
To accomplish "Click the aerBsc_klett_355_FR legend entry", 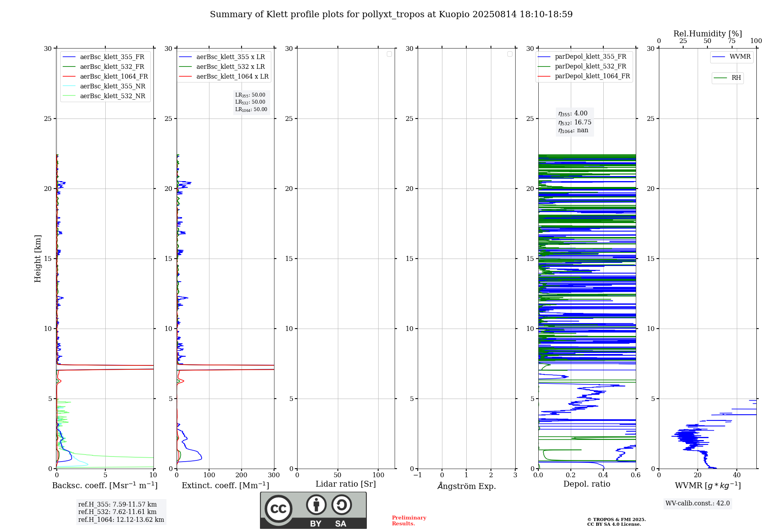I will 104,57.
